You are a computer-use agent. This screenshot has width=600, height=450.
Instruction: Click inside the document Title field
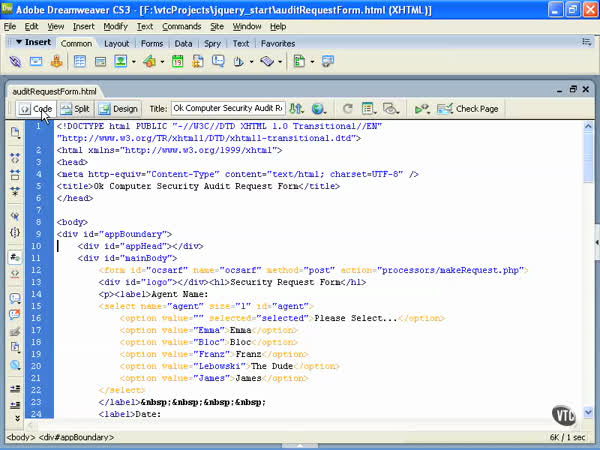[x=227, y=108]
